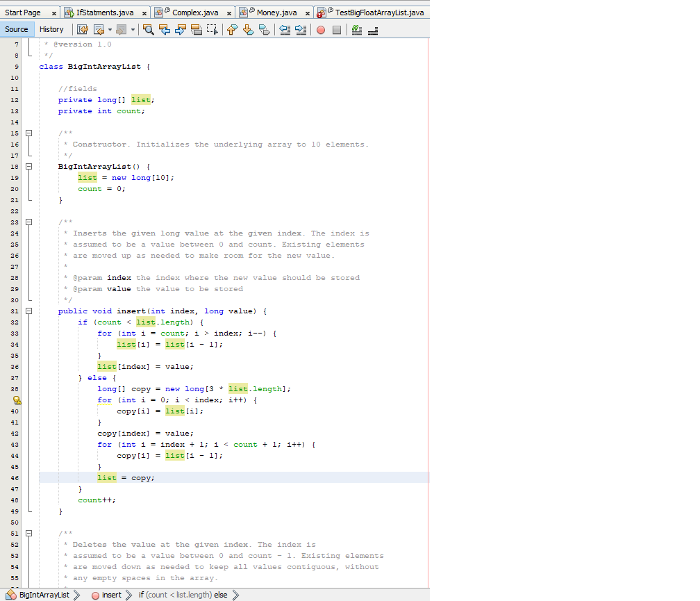Select the Find Selection magnifier icon
Viewport: 700px width, 601px height.
point(148,29)
